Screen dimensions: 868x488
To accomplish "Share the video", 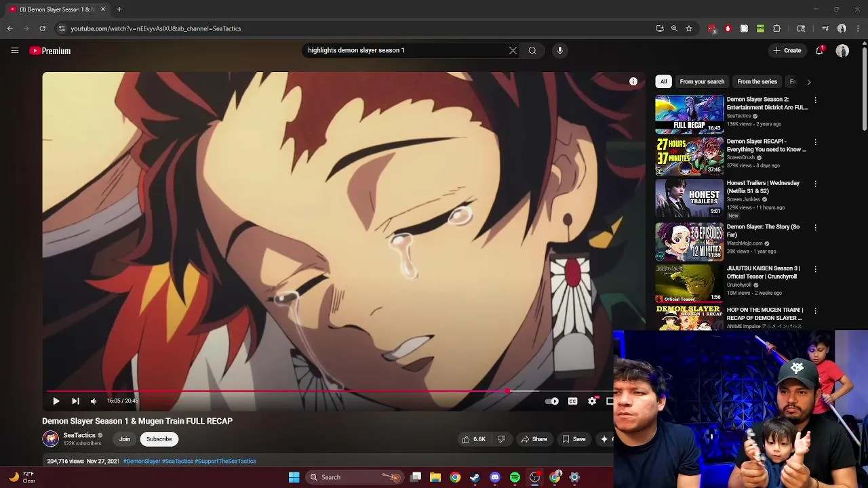I will 534,439.
